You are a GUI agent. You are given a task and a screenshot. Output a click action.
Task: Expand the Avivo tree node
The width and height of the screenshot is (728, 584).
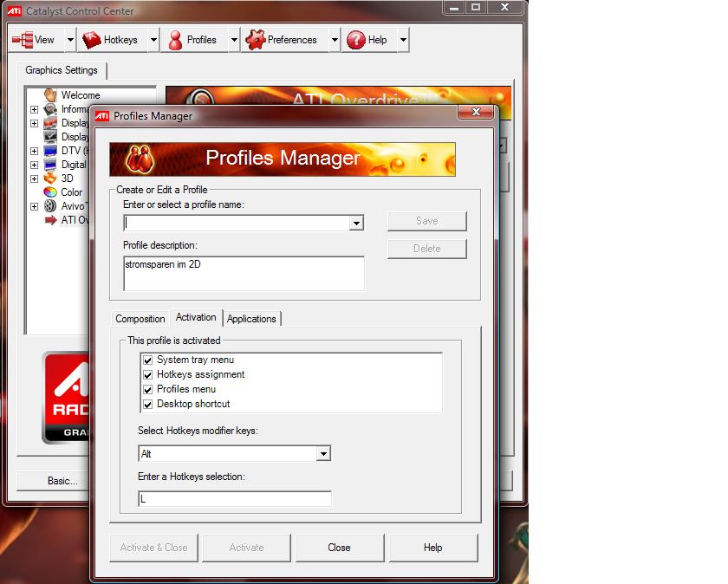point(35,206)
